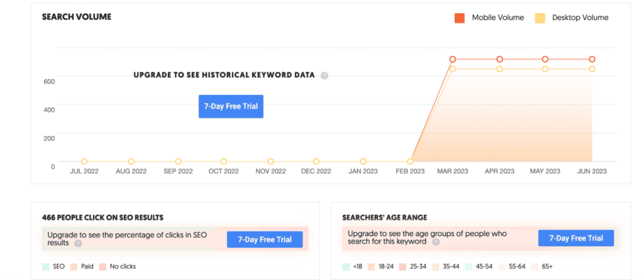The width and height of the screenshot is (644, 280).
Task: Click the 'UPGRADE TO SEE HISTORICAL KEYWORD DATA' text
Action: pos(225,75)
